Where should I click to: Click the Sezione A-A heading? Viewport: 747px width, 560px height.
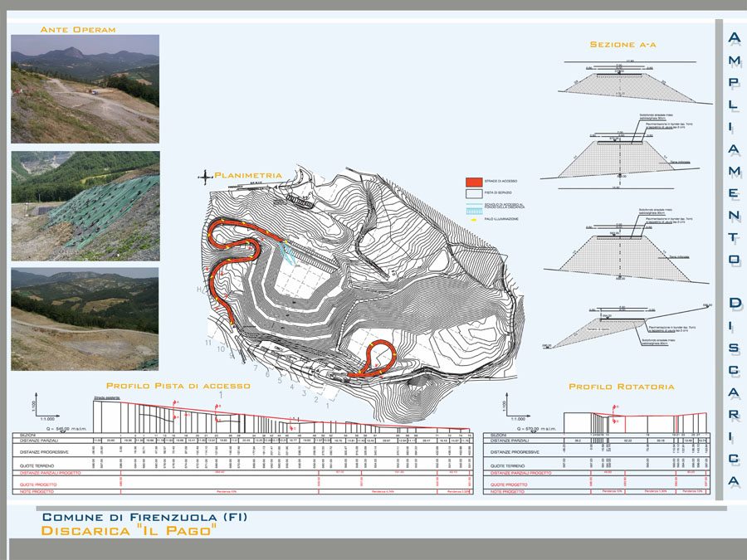[622, 44]
